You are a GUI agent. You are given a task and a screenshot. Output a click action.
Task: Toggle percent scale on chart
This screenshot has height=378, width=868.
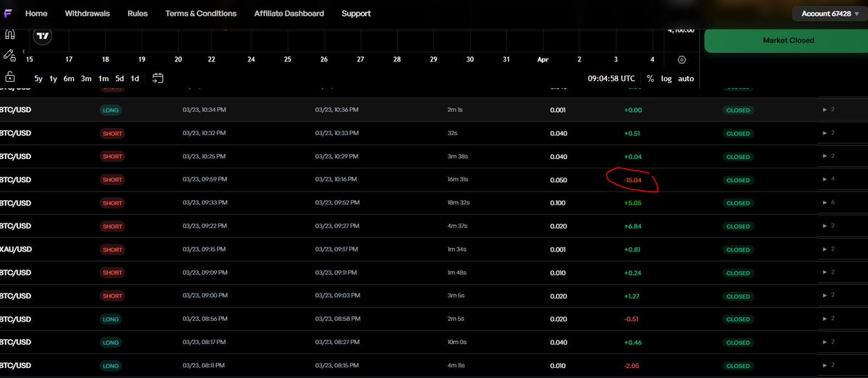(x=650, y=78)
